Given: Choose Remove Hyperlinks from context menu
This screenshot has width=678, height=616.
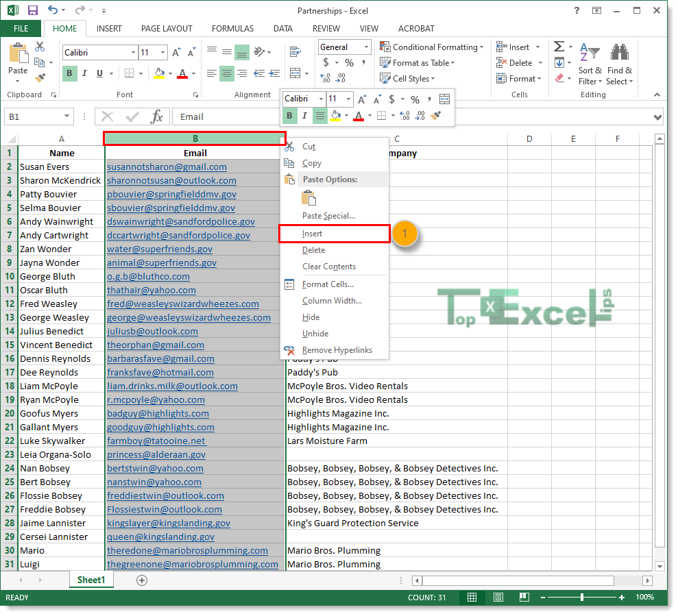Looking at the screenshot, I should (335, 350).
